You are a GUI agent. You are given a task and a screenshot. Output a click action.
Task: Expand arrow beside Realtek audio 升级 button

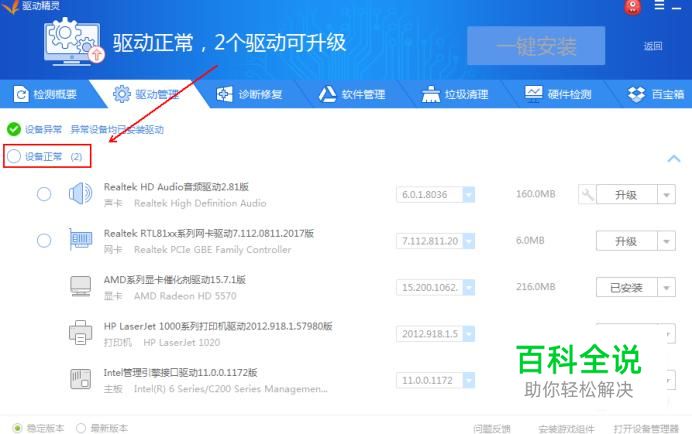point(666,195)
